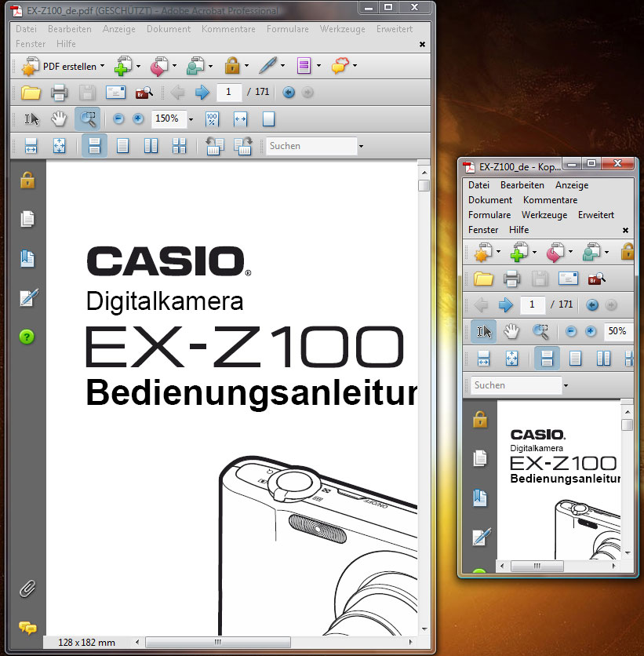644x656 pixels.
Task: Open Werkzeuge menu in large window
Action: click(343, 29)
